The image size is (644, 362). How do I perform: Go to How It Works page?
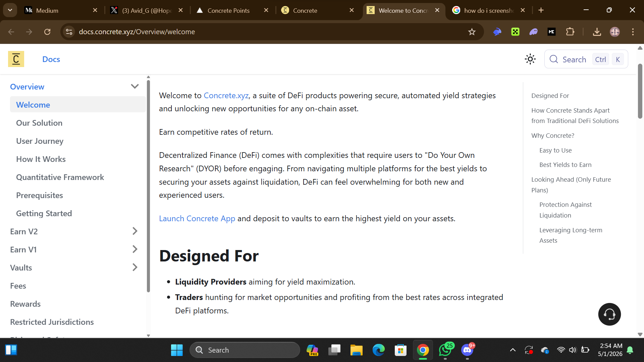click(41, 159)
